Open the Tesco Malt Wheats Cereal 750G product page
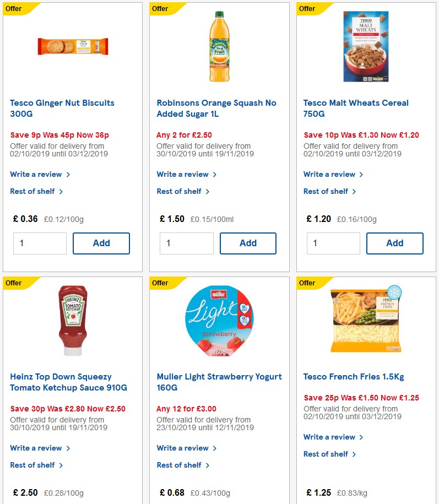The width and height of the screenshot is (439, 504). click(x=356, y=108)
